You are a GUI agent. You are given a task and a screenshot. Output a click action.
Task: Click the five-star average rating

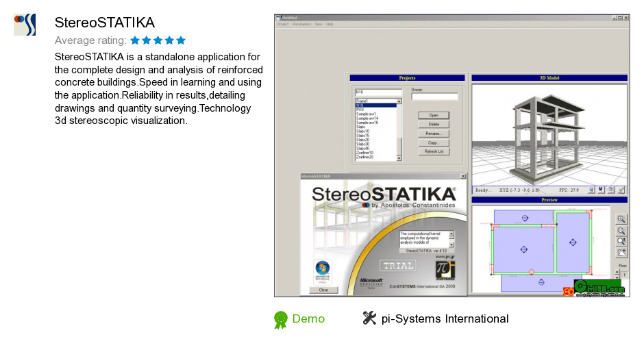coord(158,40)
